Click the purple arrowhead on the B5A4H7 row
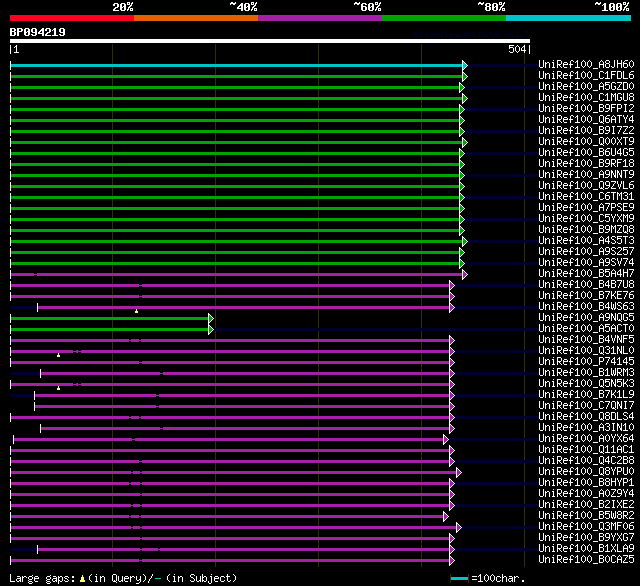This screenshot has width=640, height=586. click(x=464, y=274)
